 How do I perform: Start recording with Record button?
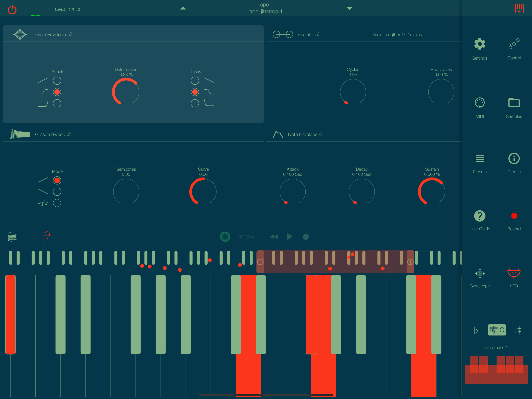pyautogui.click(x=514, y=216)
